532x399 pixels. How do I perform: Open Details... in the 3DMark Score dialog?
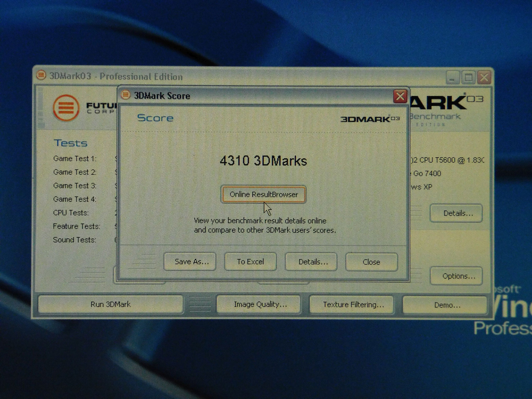[x=312, y=262]
